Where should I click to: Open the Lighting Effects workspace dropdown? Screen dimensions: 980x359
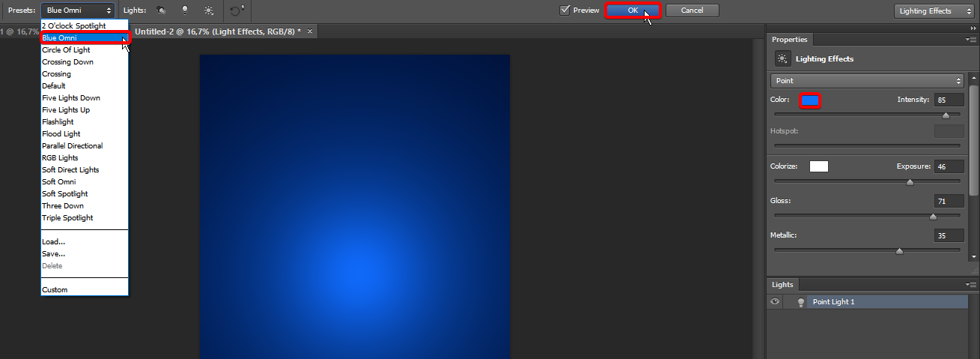click(934, 10)
